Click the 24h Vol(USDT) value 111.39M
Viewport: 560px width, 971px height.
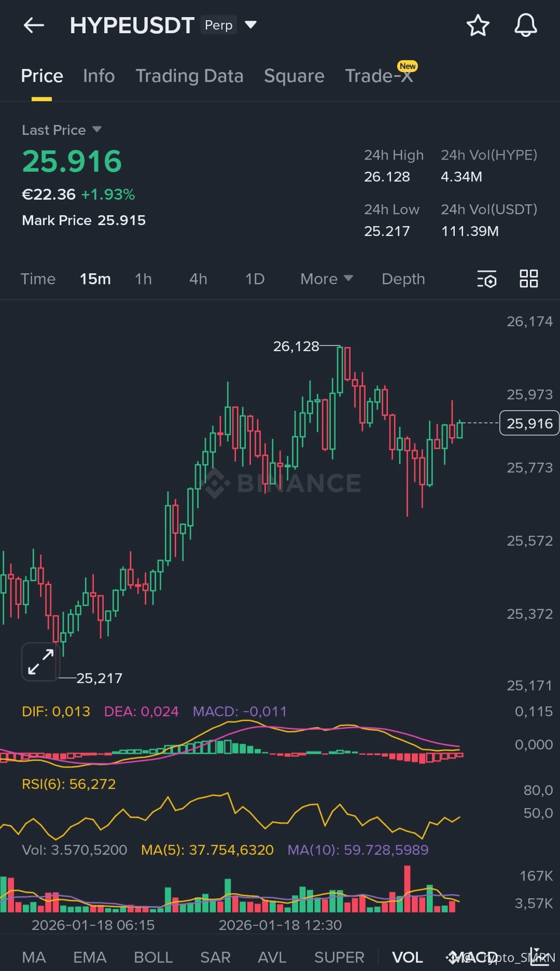coord(469,231)
